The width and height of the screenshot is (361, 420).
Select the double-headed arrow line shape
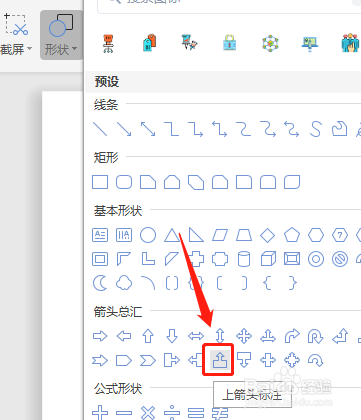tap(148, 129)
